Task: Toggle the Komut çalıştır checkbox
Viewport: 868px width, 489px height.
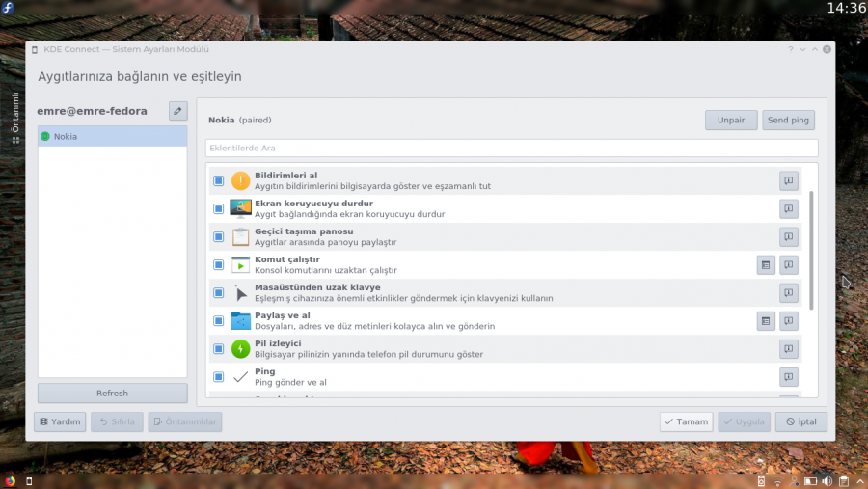Action: click(x=219, y=264)
